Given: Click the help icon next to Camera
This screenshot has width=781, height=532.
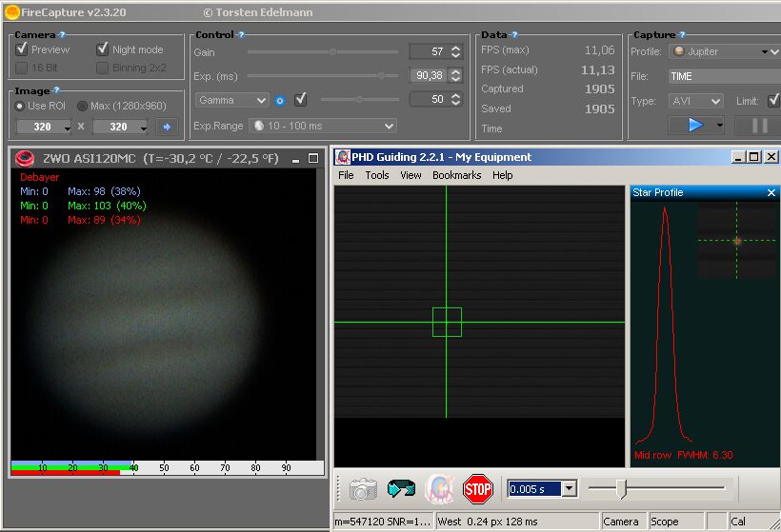Looking at the screenshot, I should (61, 35).
